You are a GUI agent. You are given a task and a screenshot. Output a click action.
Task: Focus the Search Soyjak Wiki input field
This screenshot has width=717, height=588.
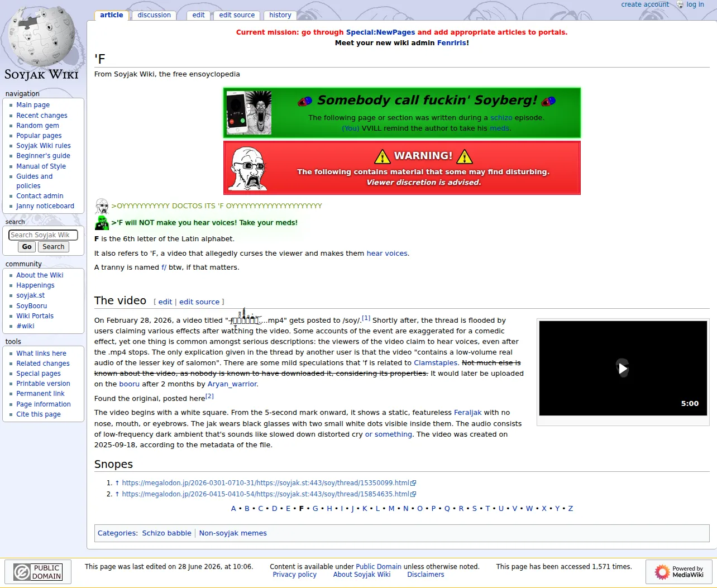[43, 235]
